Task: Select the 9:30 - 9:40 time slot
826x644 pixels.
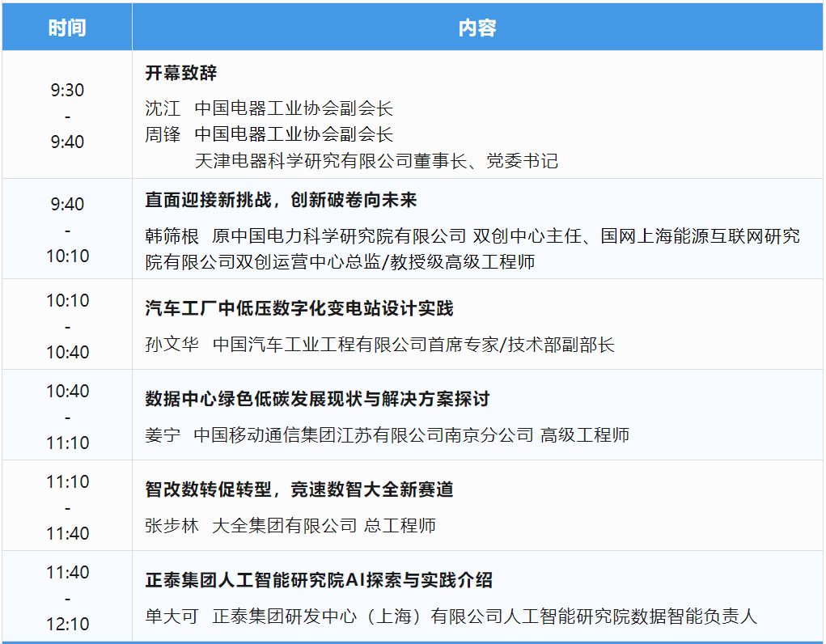Action: coord(68,114)
